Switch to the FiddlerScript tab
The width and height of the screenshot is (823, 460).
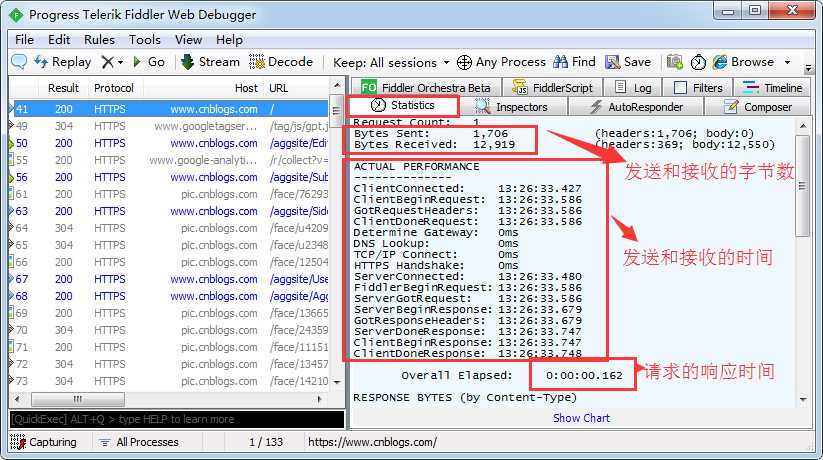pyautogui.click(x=552, y=88)
